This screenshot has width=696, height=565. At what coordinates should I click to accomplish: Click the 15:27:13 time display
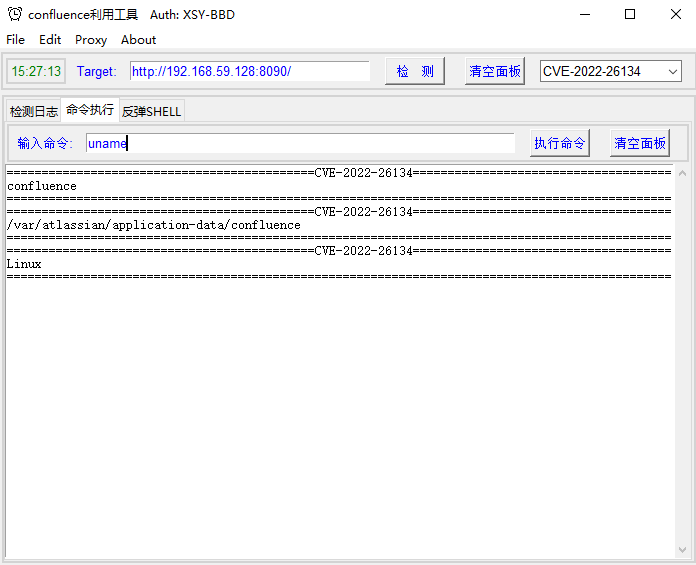pos(36,71)
